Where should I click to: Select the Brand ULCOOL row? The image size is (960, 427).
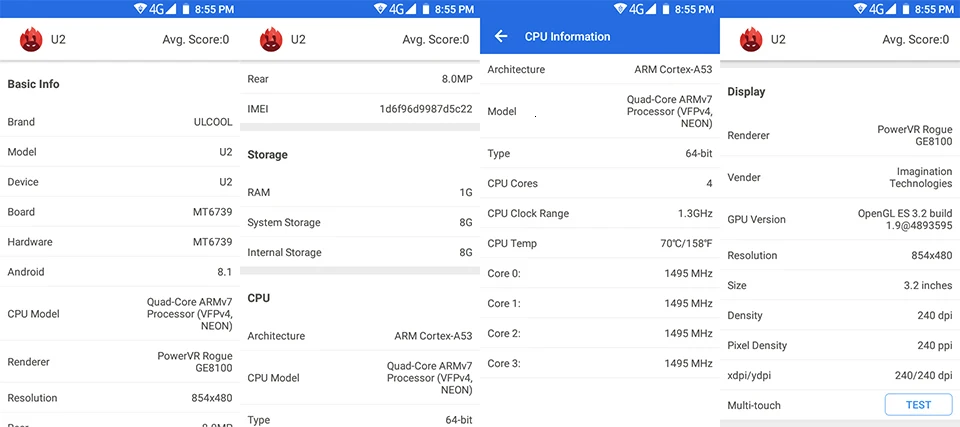[x=120, y=122]
